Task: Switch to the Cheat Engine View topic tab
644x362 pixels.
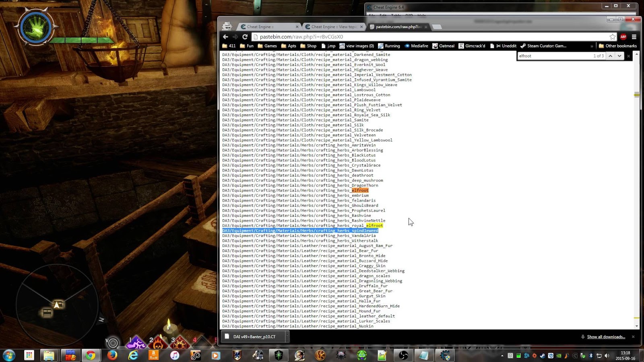Action: point(333,27)
